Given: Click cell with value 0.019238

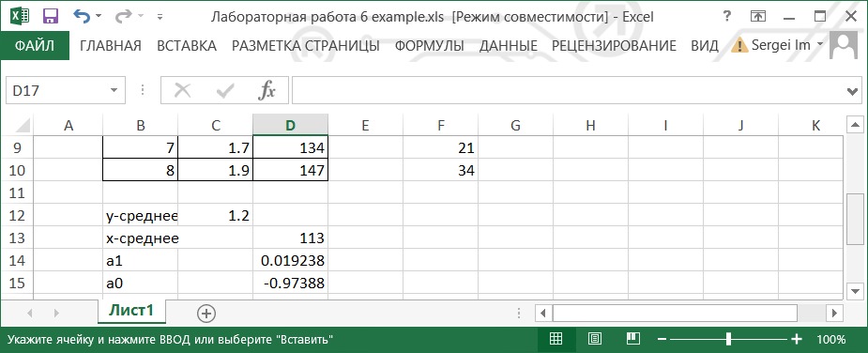Looking at the screenshot, I should coord(291,260).
